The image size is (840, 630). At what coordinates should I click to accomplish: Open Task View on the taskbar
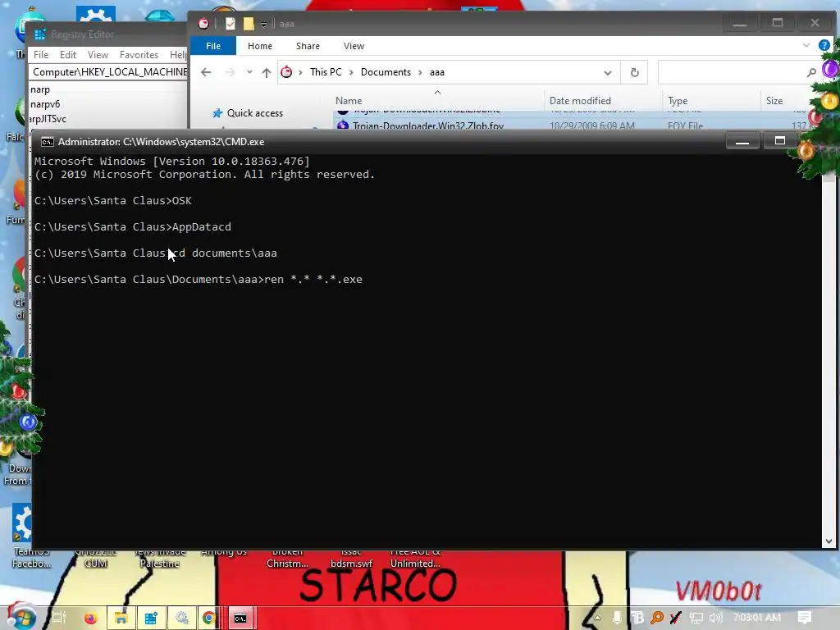click(x=59, y=618)
